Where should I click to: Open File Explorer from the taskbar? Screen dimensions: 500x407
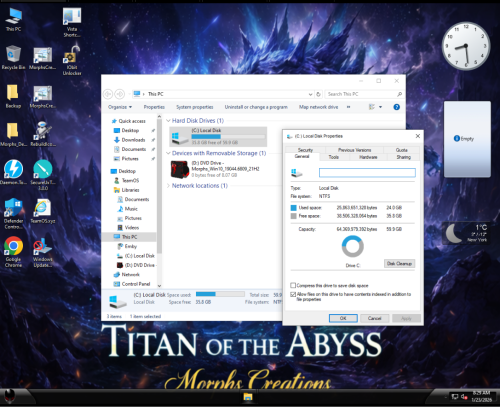point(248,397)
